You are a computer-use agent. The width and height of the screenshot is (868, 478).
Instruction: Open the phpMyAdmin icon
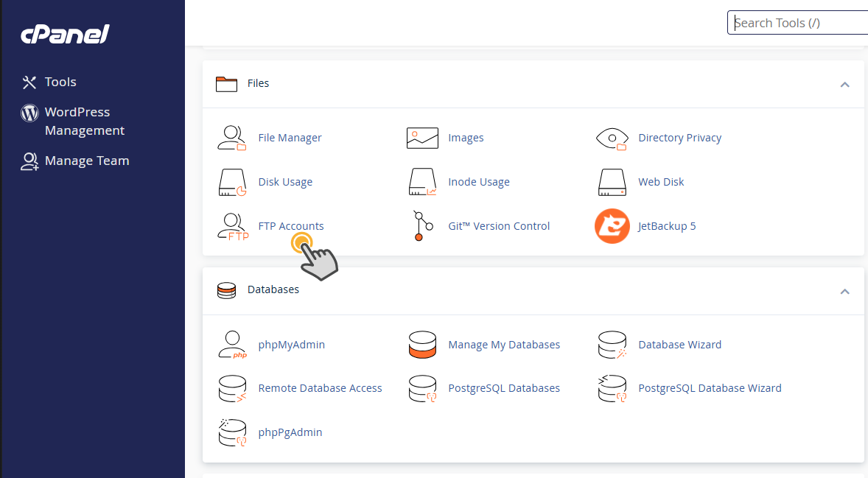233,345
